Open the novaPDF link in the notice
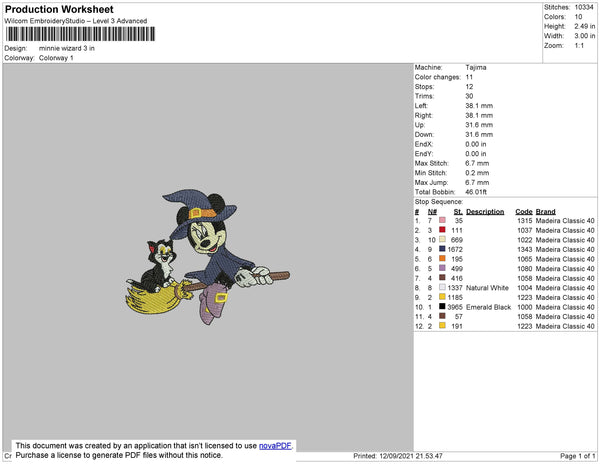 tap(275, 446)
